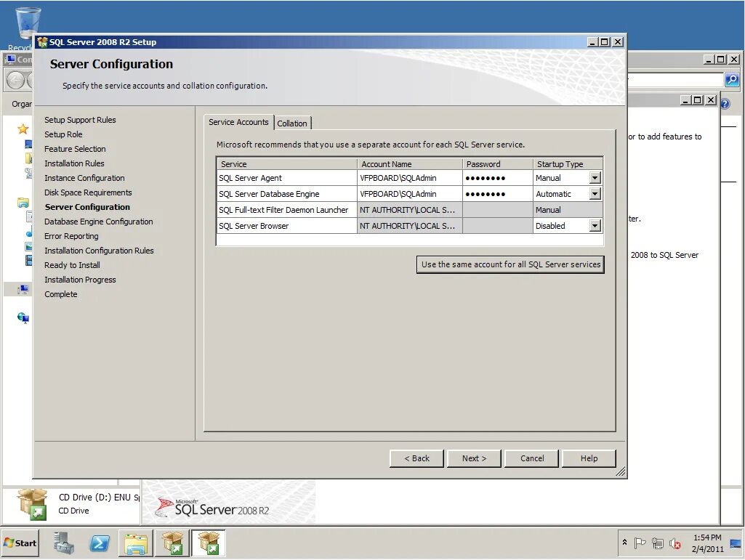The height and width of the screenshot is (560, 745).
Task: Click the Installation Progress step
Action: (80, 280)
